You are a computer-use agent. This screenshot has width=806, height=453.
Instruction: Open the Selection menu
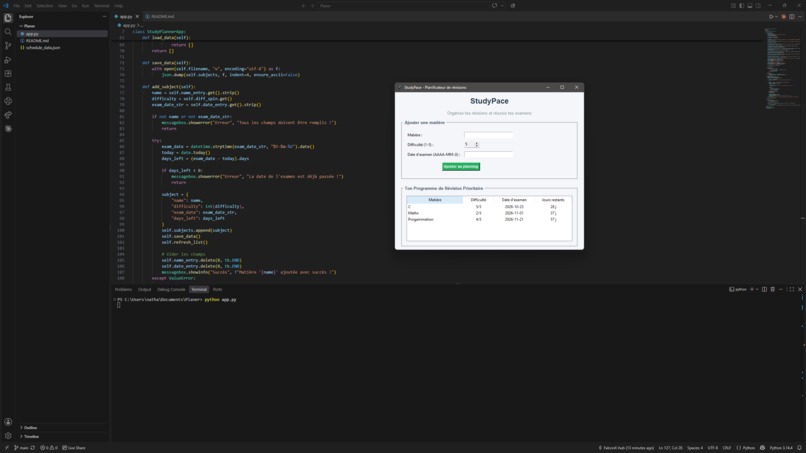tap(45, 6)
